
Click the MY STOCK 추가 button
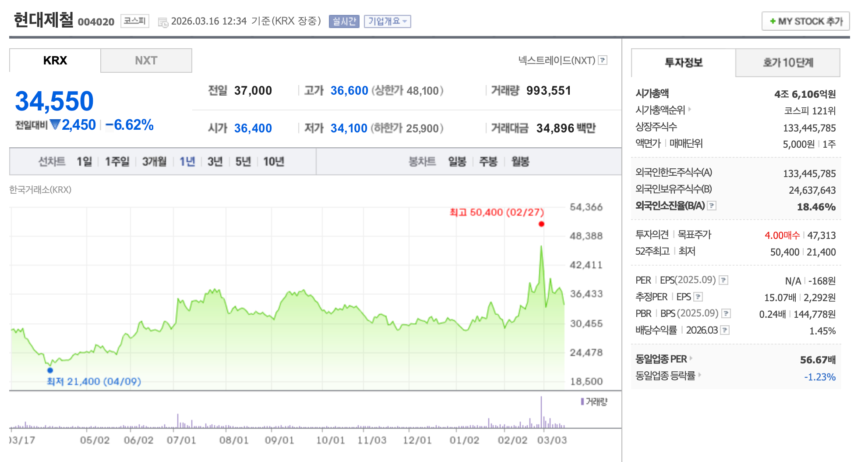806,21
